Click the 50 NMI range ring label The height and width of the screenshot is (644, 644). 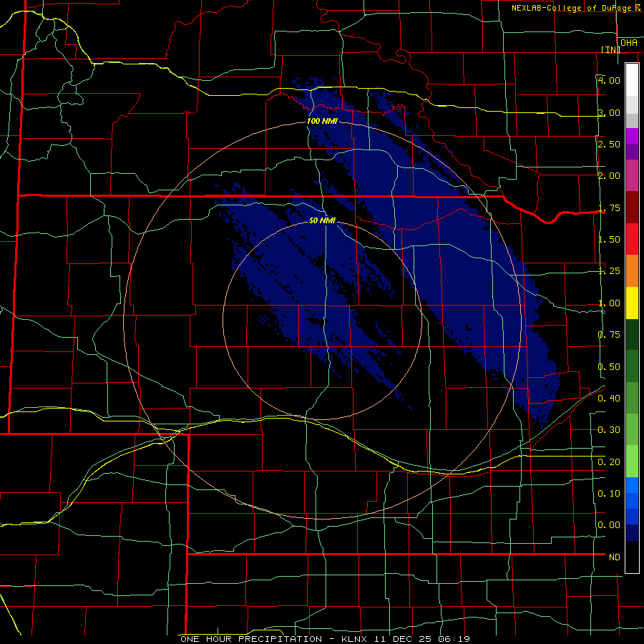[322, 220]
